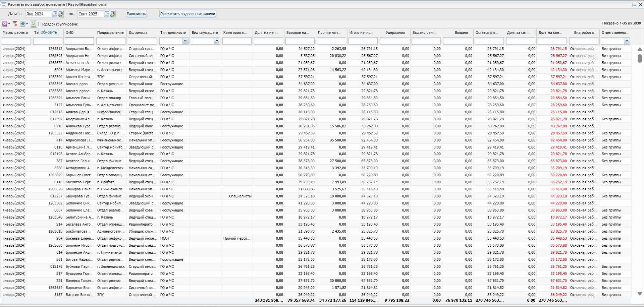Focus the ФИО filter field

point(79,41)
